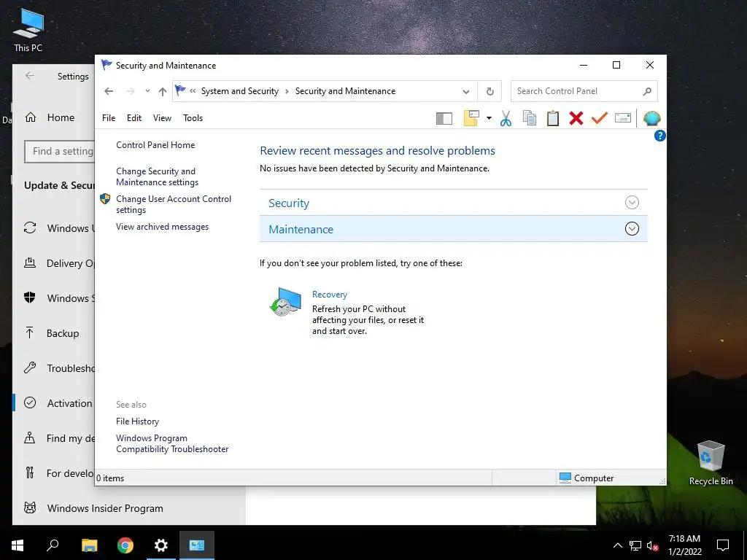Screen dimensions: 747x560
Task: Click the forward navigation arrow
Action: [x=131, y=91]
